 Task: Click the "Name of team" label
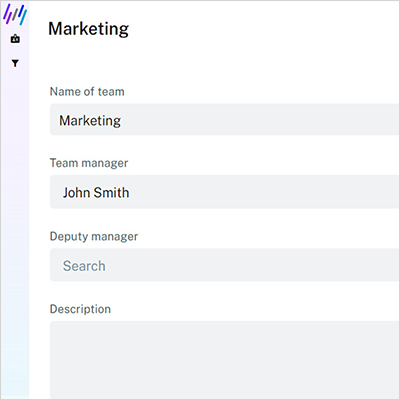pos(87,91)
